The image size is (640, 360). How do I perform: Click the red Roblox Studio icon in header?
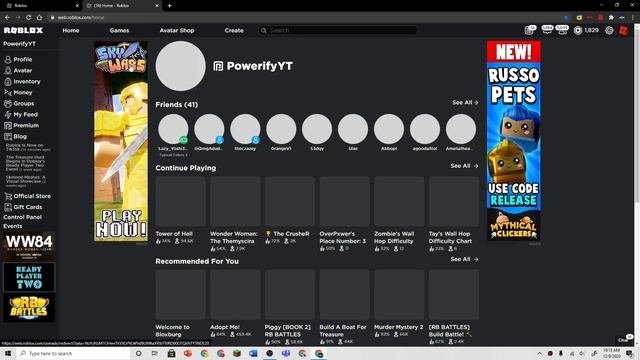pos(623,30)
